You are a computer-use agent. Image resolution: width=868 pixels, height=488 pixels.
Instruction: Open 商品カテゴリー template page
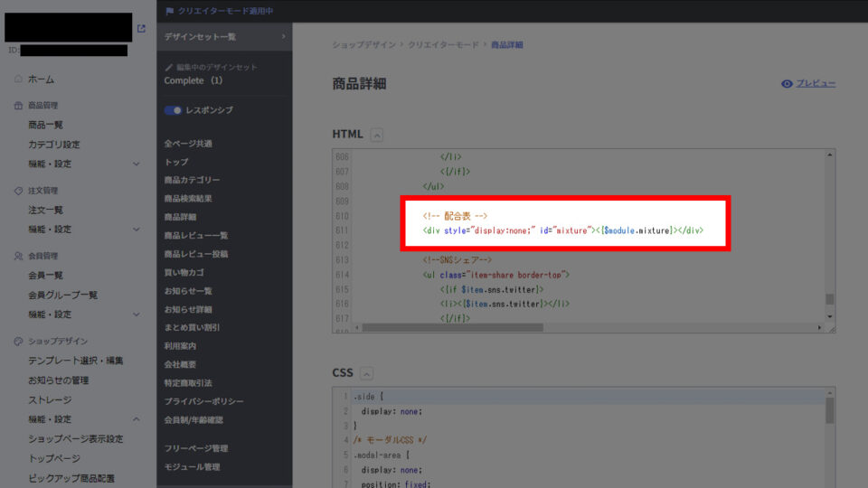click(192, 180)
